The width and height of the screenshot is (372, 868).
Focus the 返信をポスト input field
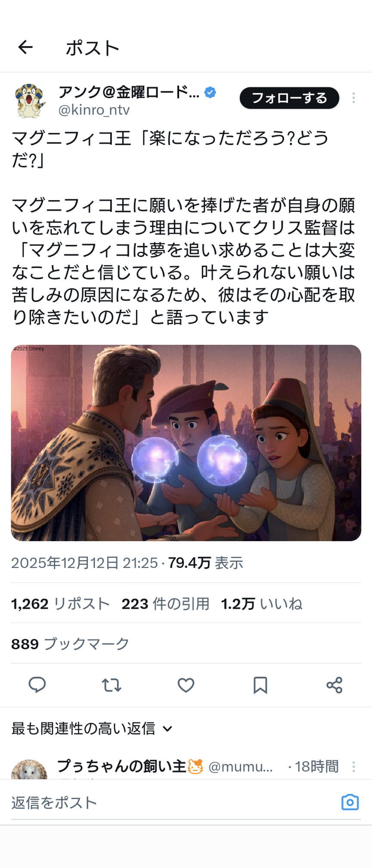pyautogui.click(x=172, y=803)
